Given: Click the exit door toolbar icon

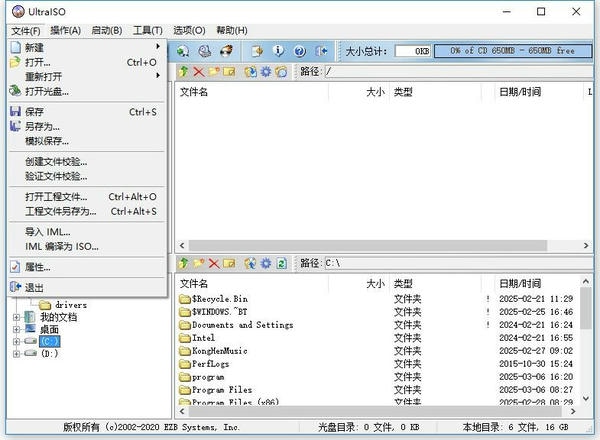Looking at the screenshot, I should point(321,51).
